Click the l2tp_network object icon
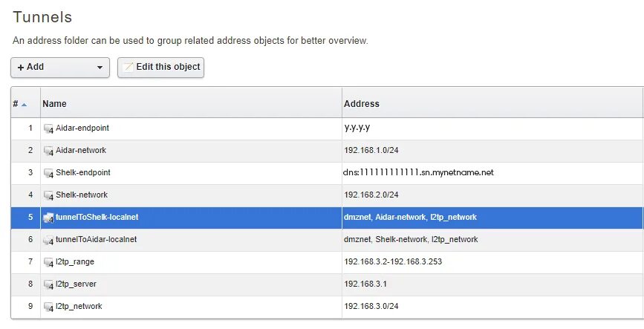 coord(48,307)
